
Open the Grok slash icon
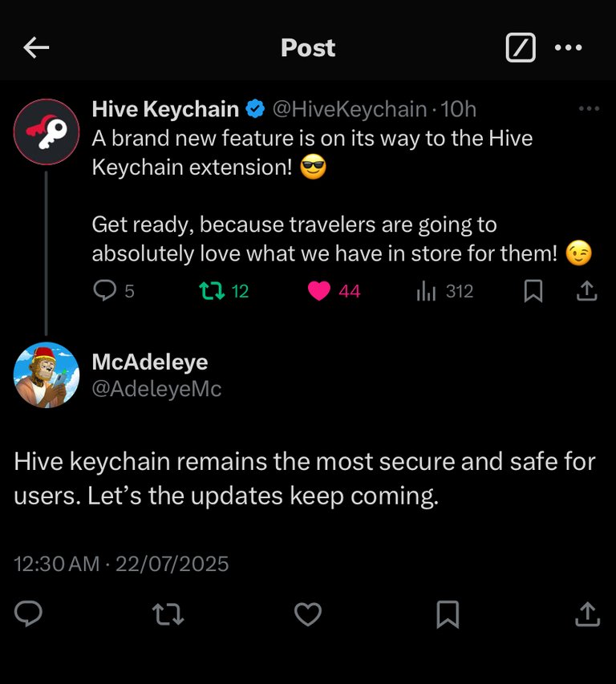point(521,48)
